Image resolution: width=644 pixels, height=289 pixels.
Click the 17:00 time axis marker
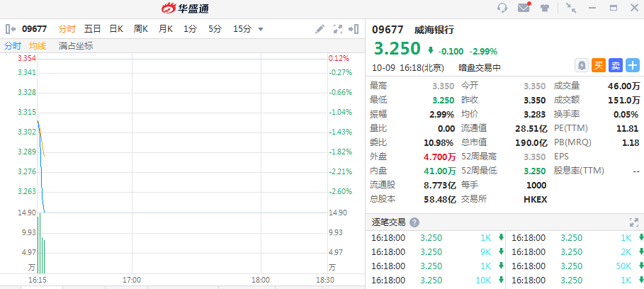[x=132, y=280]
